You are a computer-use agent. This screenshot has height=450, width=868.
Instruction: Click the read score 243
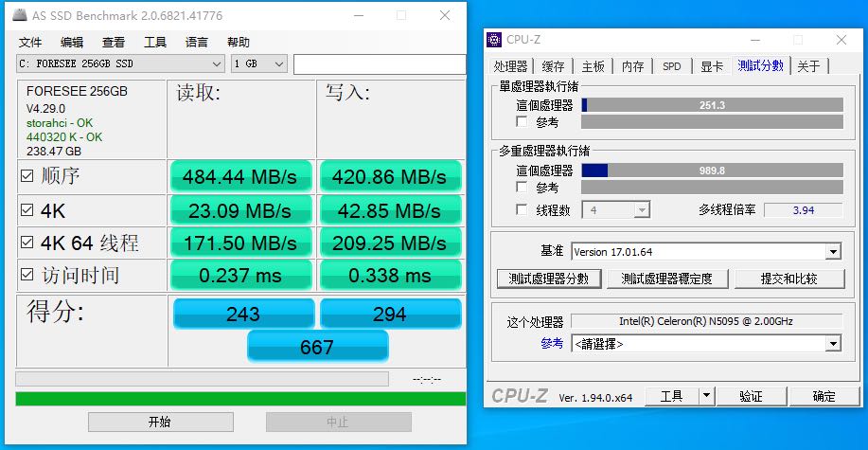[x=243, y=314]
